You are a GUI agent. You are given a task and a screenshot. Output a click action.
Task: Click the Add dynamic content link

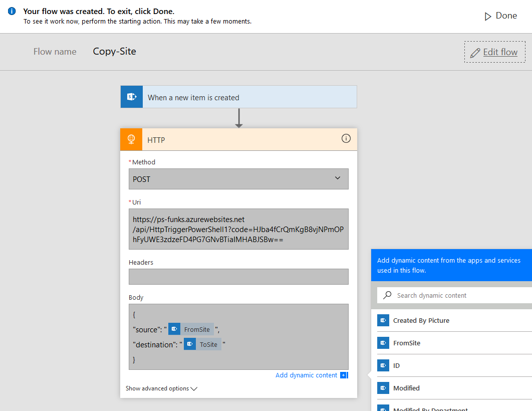tap(306, 375)
